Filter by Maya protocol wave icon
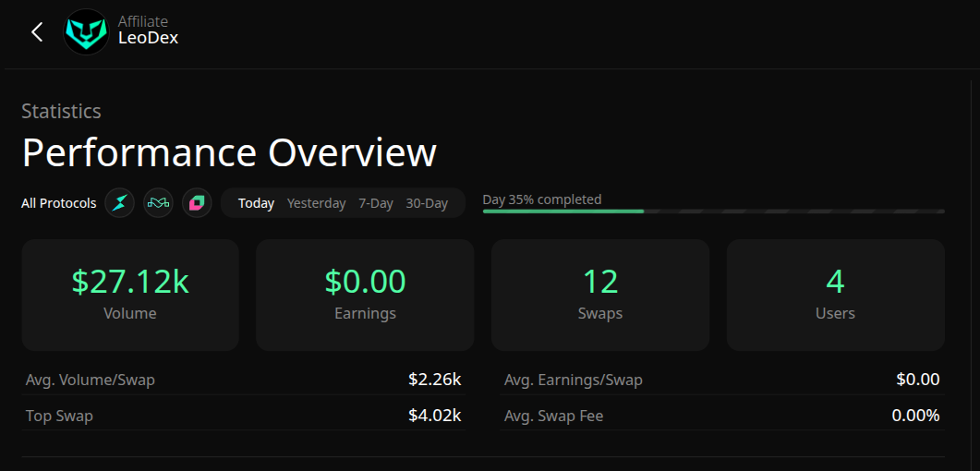This screenshot has width=980, height=471. [158, 203]
